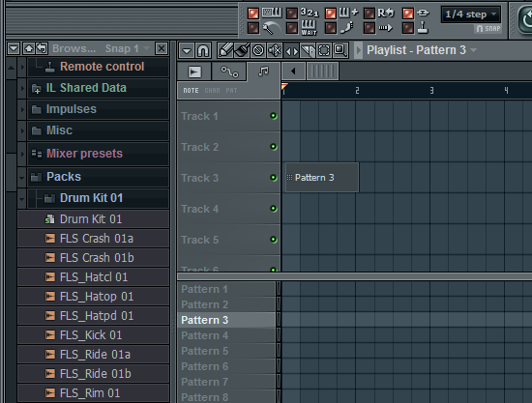Select the Paint brush tool in playlist
532x403 pixels.
click(242, 50)
